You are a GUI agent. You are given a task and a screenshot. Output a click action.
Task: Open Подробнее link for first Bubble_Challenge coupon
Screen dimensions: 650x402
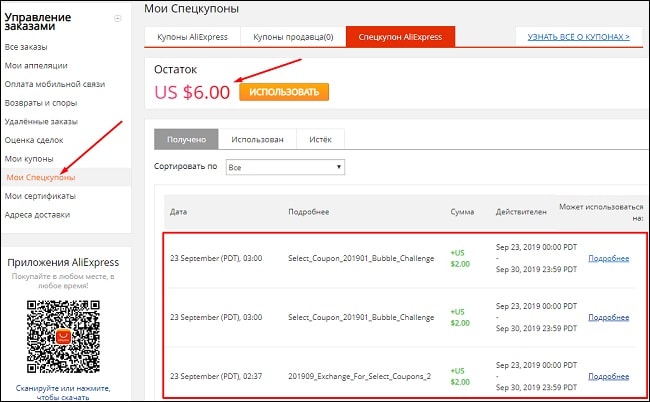(609, 258)
